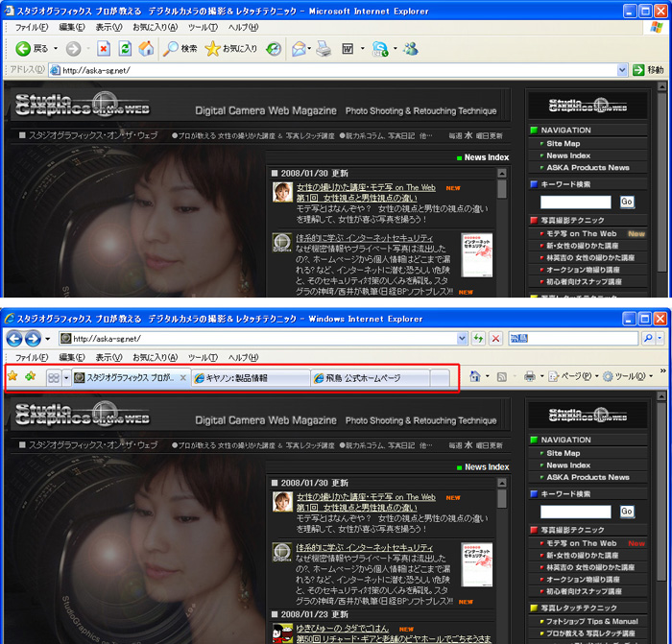Click the blue Forward arrow in Windows Internet Explorer

33,339
